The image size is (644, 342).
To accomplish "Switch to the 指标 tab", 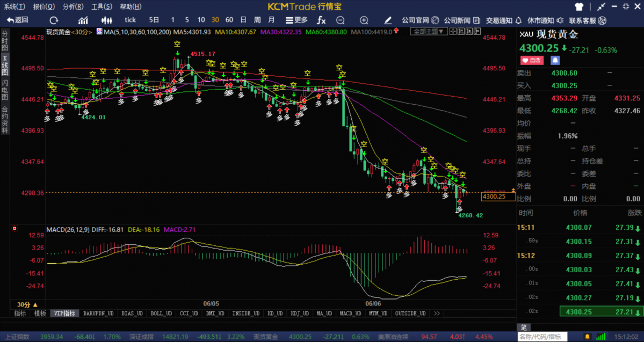I will [20, 313].
